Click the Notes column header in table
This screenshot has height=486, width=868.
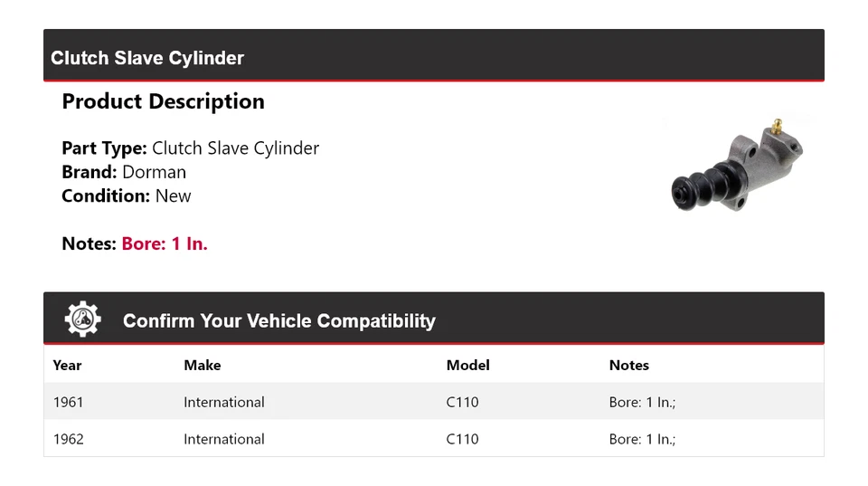628,366
